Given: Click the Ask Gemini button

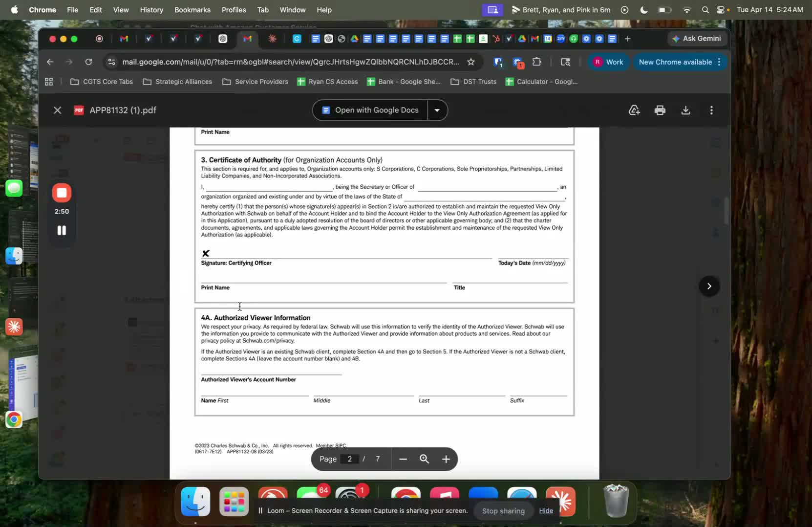Looking at the screenshot, I should click(697, 39).
